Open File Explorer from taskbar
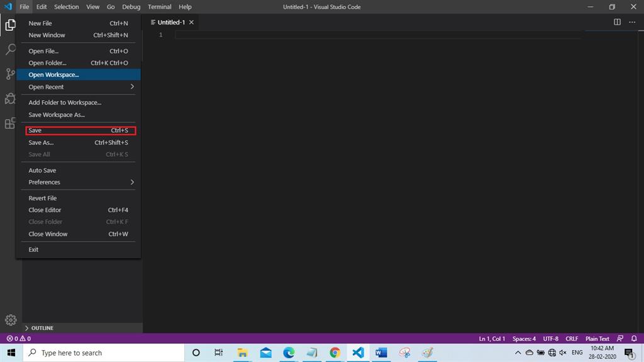This screenshot has width=644, height=362. (x=242, y=353)
